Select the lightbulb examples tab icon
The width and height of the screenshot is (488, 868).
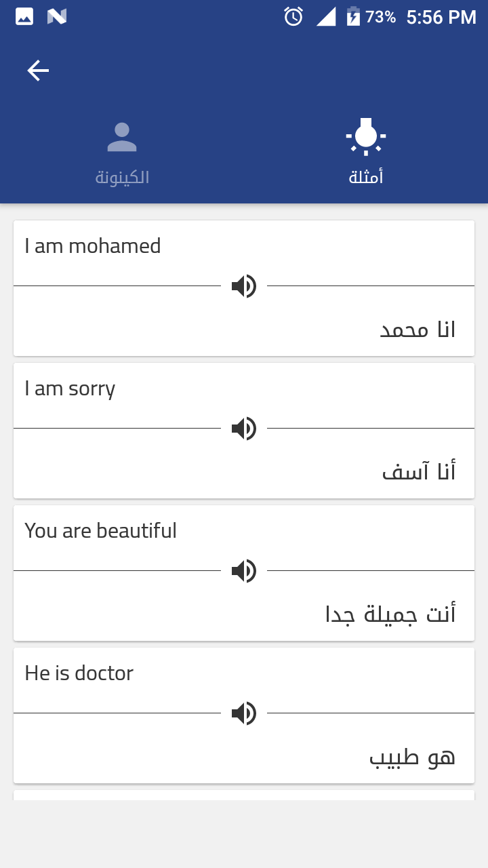(x=366, y=136)
